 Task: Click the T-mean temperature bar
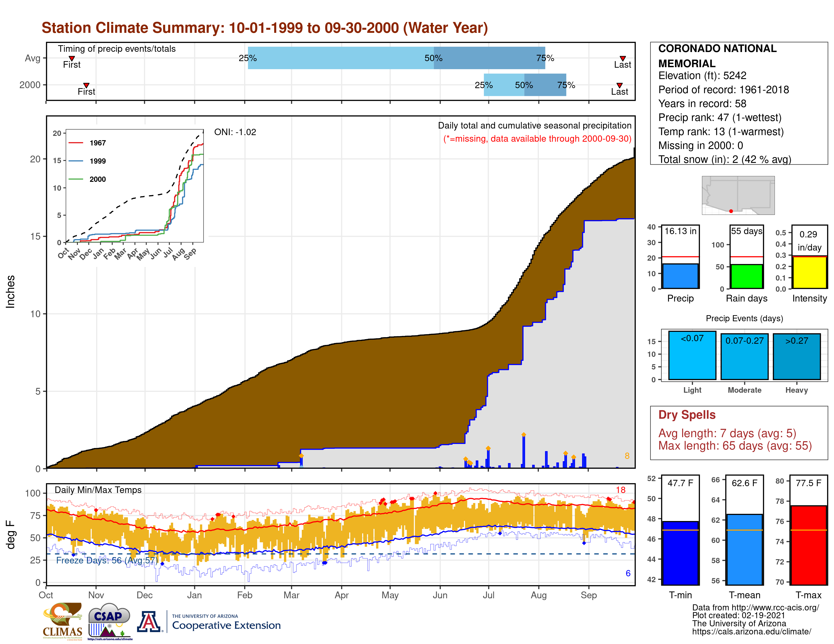(744, 549)
